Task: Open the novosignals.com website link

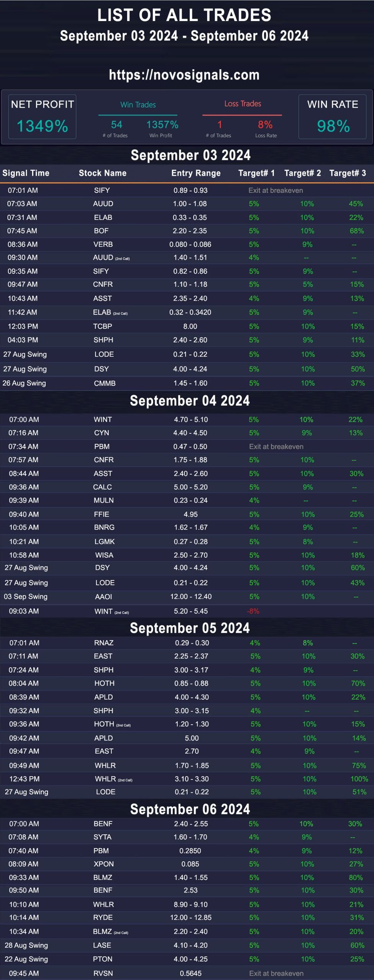Action: pyautogui.click(x=184, y=75)
